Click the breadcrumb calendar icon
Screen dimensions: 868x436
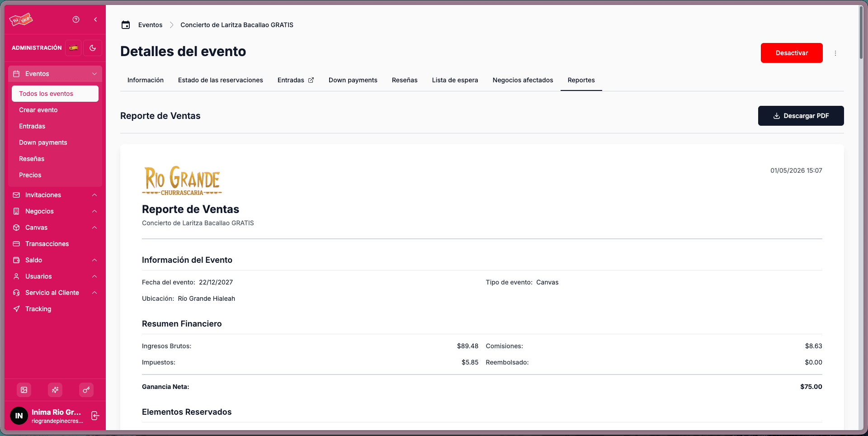coord(126,25)
